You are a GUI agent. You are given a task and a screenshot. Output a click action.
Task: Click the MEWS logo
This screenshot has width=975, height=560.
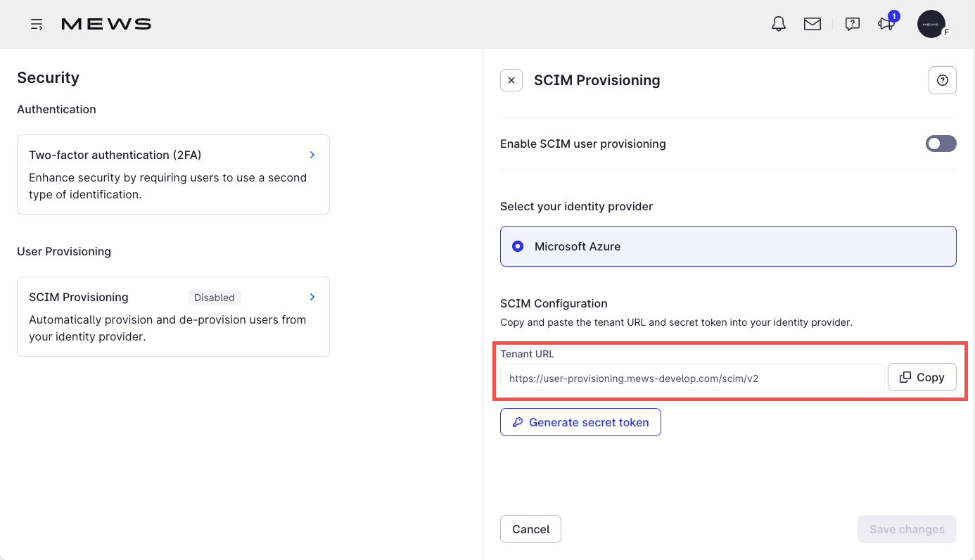106,25
